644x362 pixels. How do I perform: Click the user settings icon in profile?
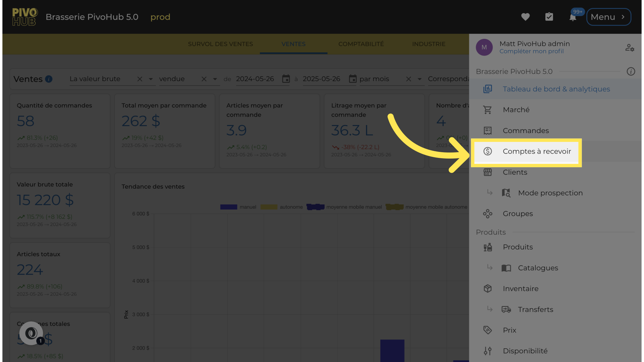[x=630, y=48]
